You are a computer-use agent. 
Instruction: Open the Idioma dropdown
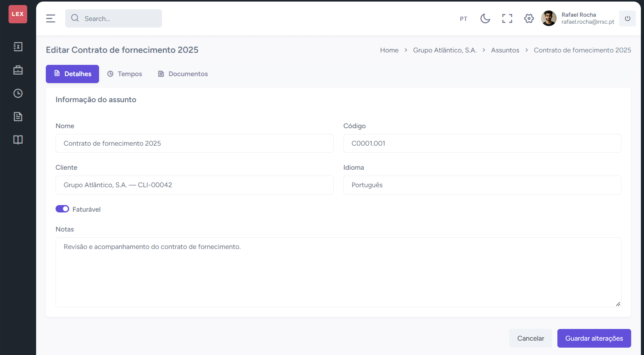click(x=482, y=185)
